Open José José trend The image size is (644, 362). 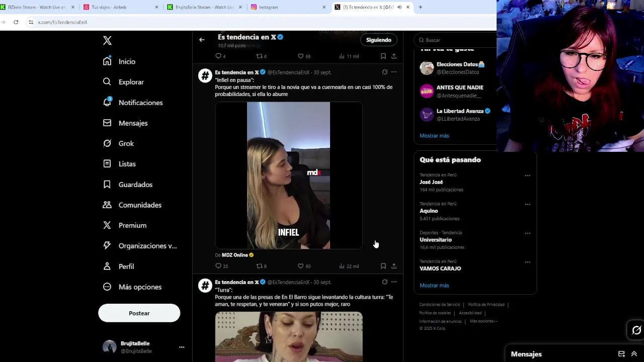[x=431, y=182]
